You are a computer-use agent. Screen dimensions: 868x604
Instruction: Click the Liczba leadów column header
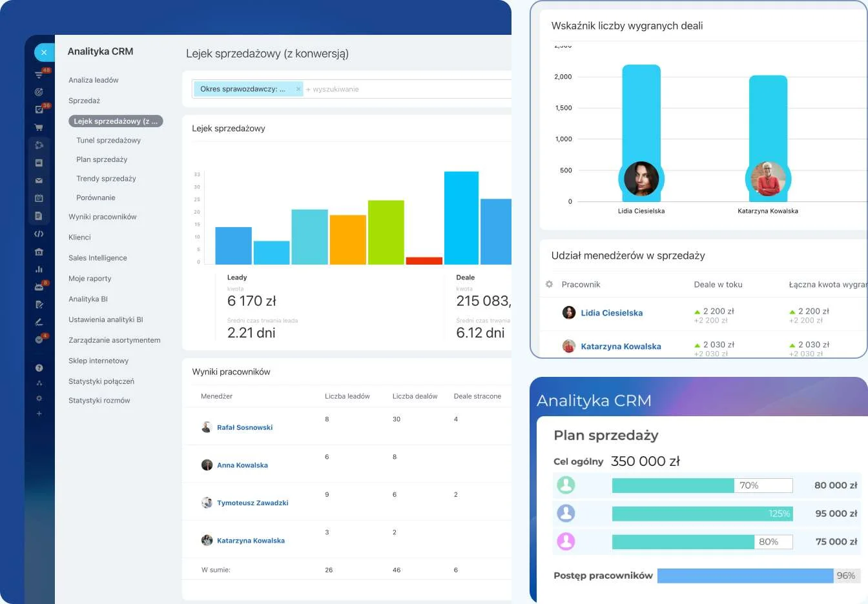tap(347, 396)
